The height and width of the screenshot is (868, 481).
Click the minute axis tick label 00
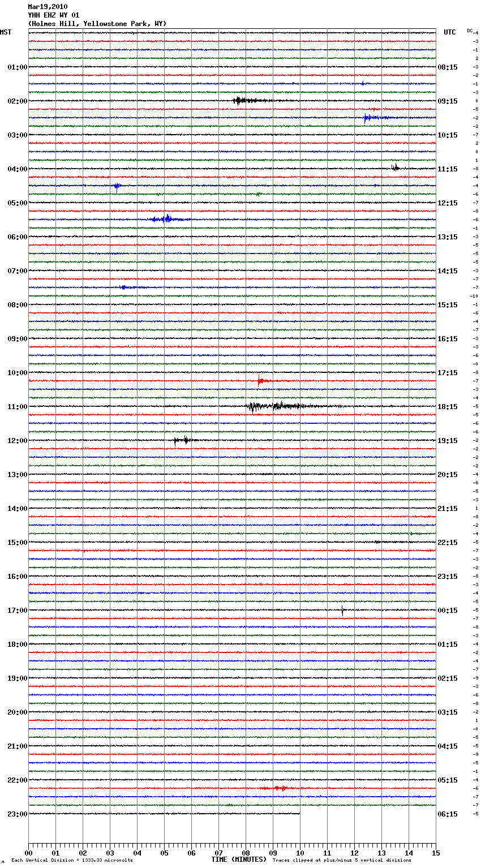click(28, 853)
